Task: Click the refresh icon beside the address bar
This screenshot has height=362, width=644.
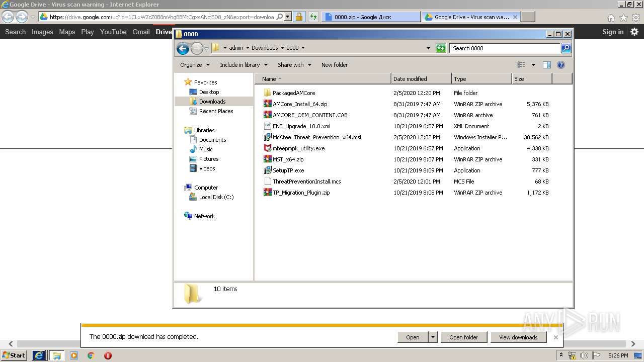Action: [x=441, y=48]
